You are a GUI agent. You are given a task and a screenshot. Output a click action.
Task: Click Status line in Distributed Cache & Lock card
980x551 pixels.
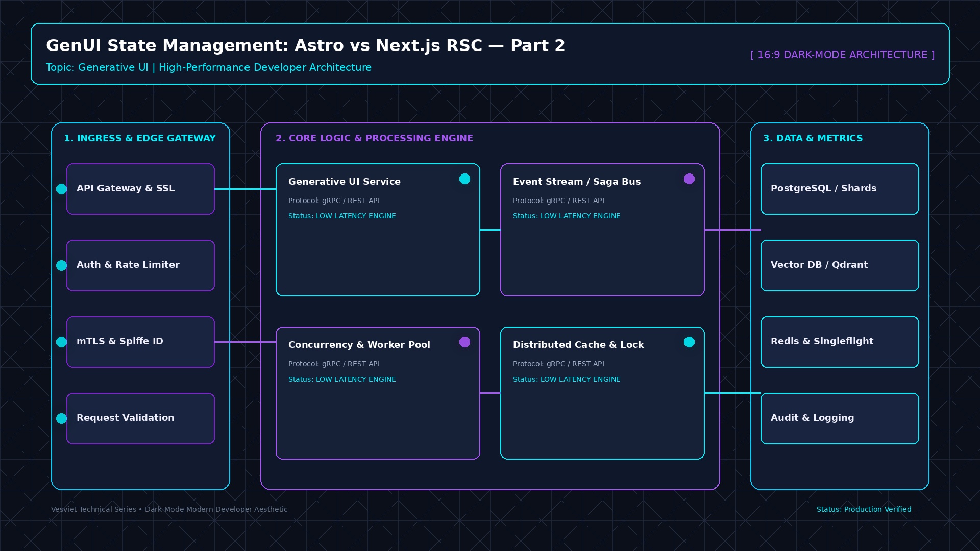(567, 379)
